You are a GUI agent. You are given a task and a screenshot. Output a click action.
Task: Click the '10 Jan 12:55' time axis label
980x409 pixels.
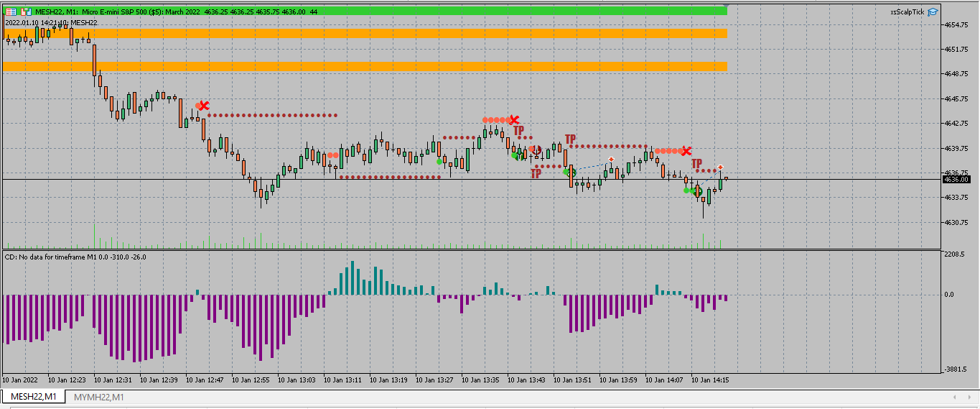pos(251,380)
